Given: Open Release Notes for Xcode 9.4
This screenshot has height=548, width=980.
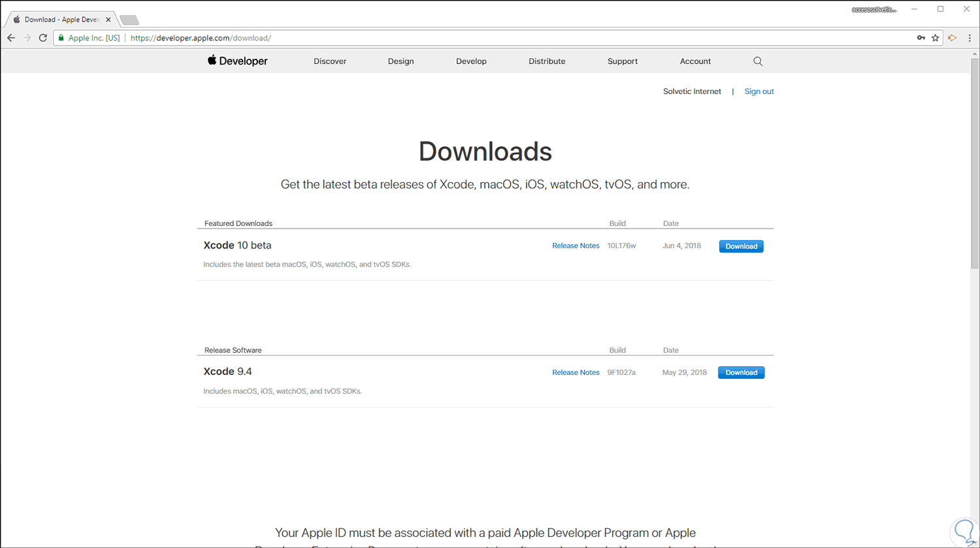Looking at the screenshot, I should click(576, 372).
